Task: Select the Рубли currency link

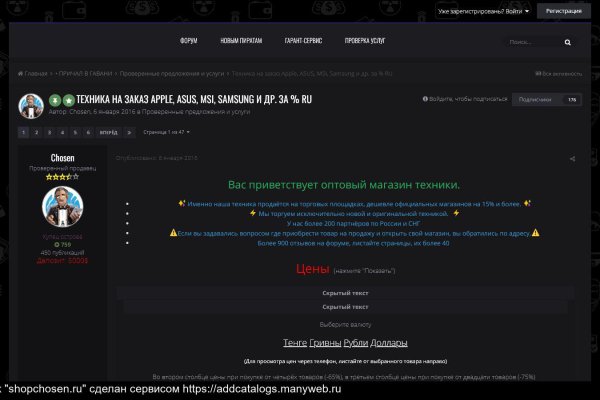Action: (x=355, y=343)
